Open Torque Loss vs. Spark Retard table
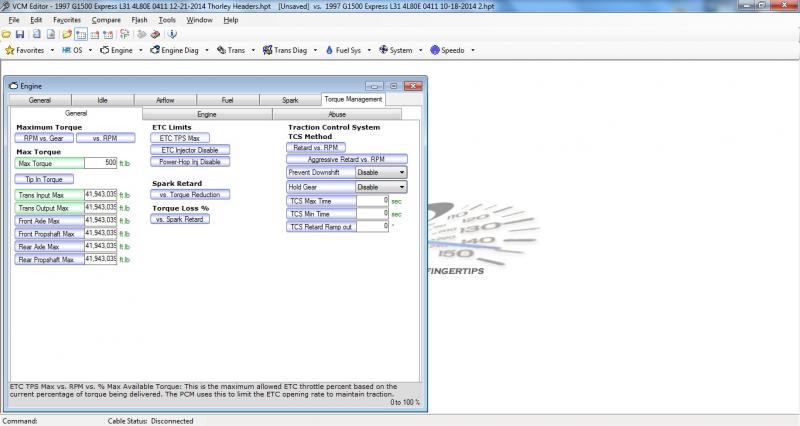The height and width of the screenshot is (426, 800). pyautogui.click(x=180, y=219)
